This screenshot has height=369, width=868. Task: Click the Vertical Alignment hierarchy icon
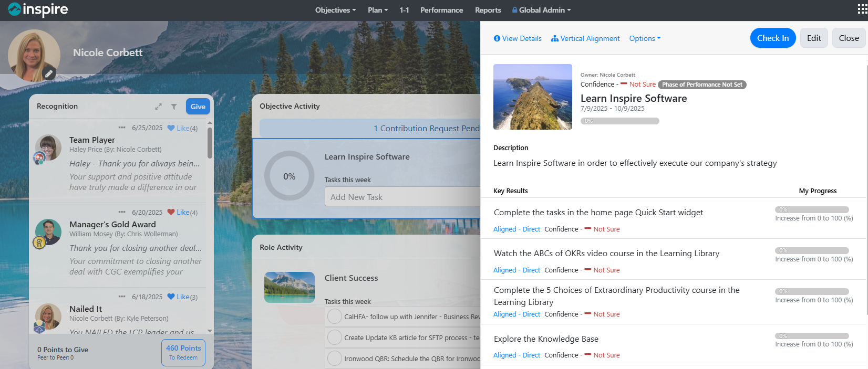coord(555,38)
